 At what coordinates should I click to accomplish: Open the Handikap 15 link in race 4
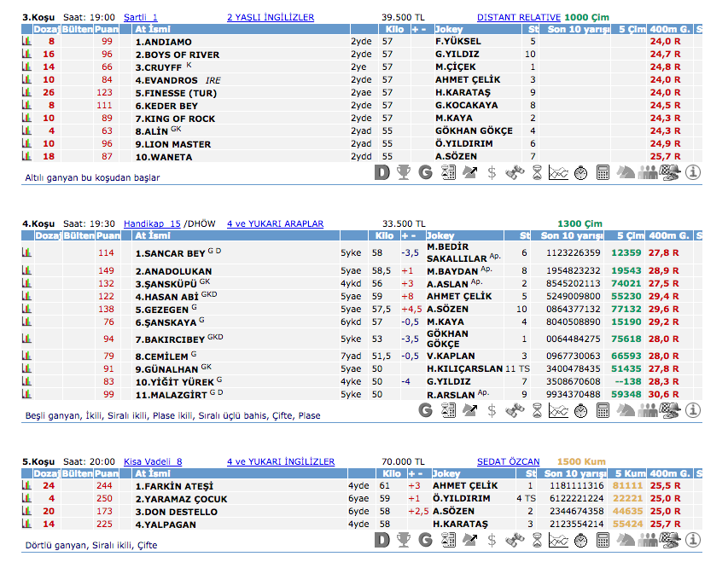pyautogui.click(x=152, y=223)
